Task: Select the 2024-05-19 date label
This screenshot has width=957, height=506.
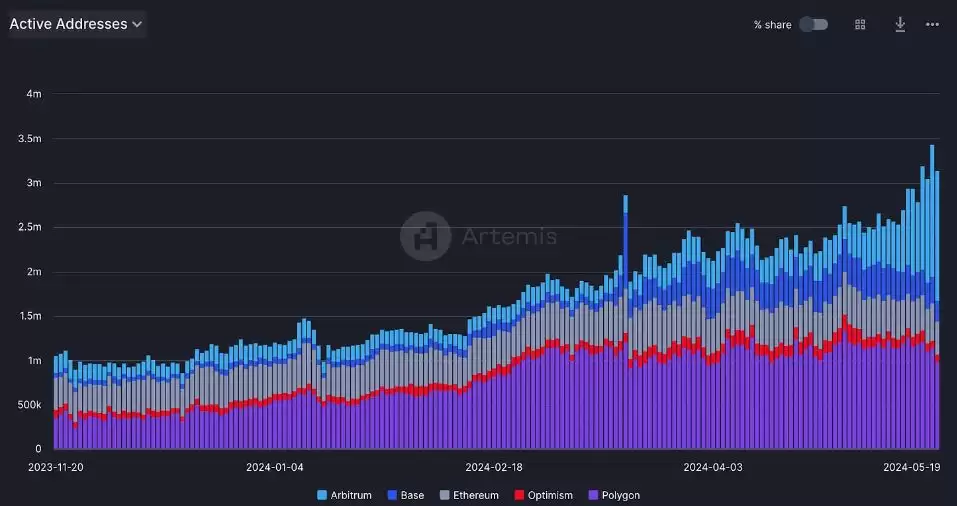Action: (x=910, y=466)
